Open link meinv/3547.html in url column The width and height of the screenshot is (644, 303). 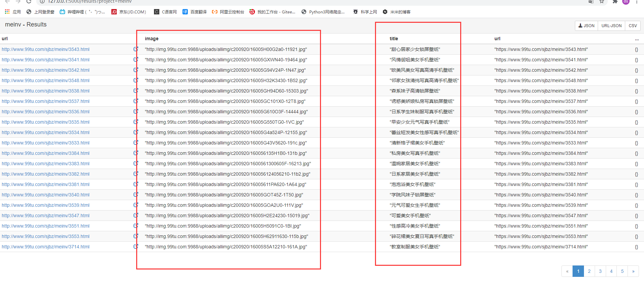[46, 216]
